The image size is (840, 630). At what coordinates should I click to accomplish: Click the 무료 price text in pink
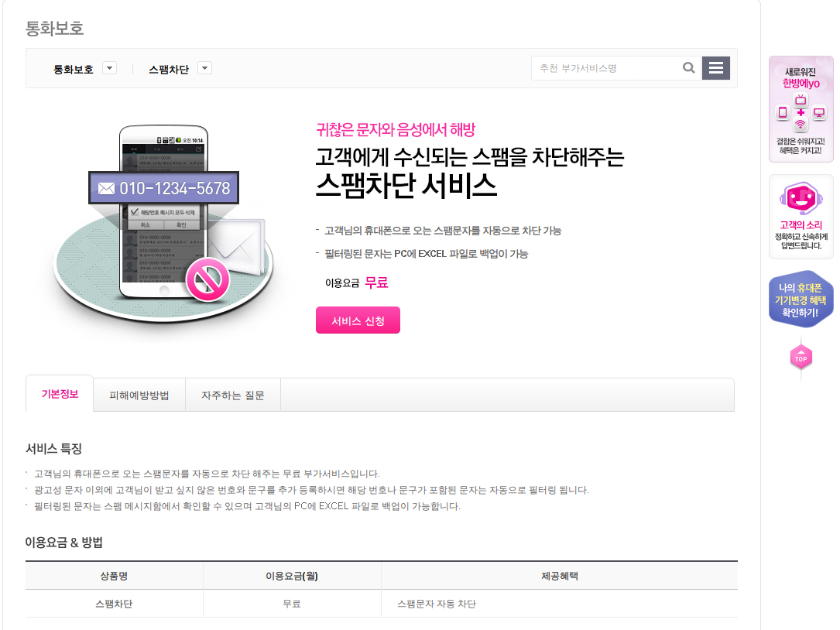(376, 282)
